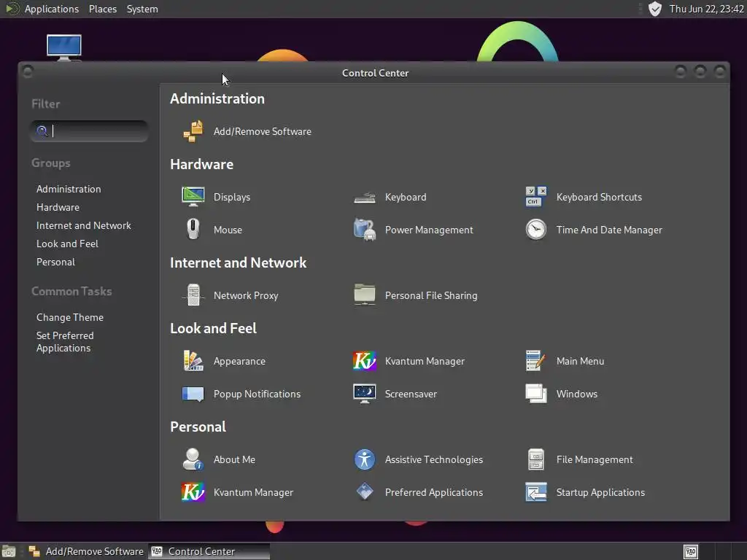Click the Change Theme common task
747x560 pixels.
[x=69, y=317]
